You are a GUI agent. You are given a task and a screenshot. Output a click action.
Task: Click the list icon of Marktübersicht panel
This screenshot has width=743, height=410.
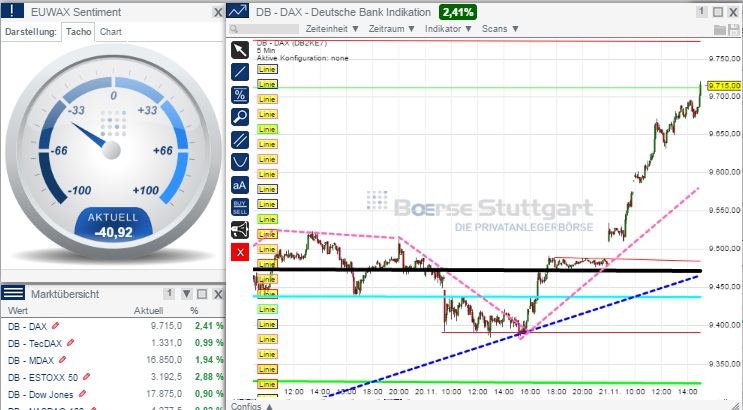tap(12, 293)
